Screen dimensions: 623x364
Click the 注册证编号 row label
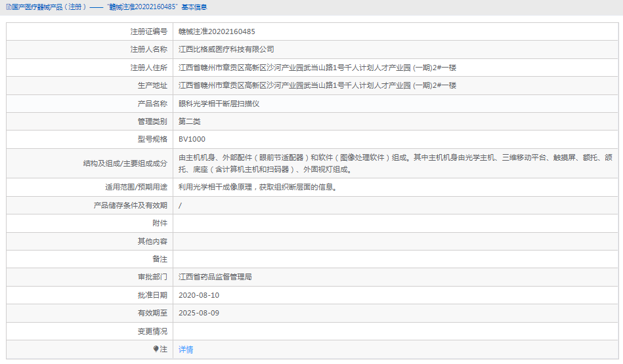pos(148,31)
